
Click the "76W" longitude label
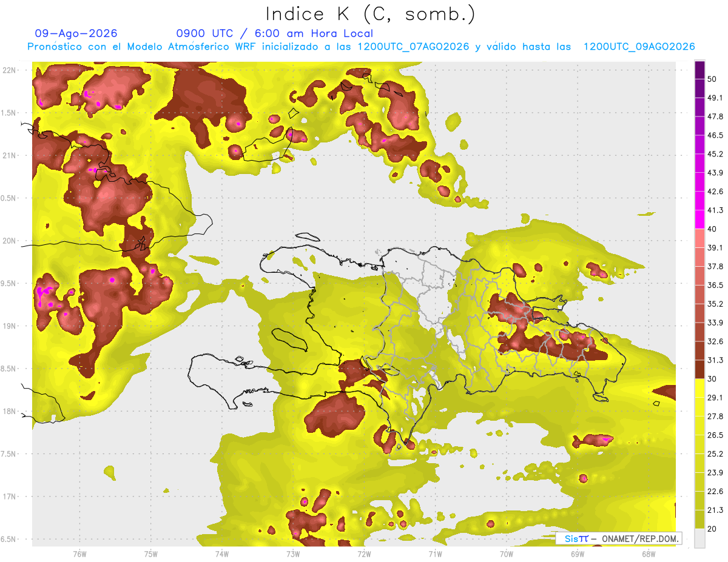click(x=79, y=553)
